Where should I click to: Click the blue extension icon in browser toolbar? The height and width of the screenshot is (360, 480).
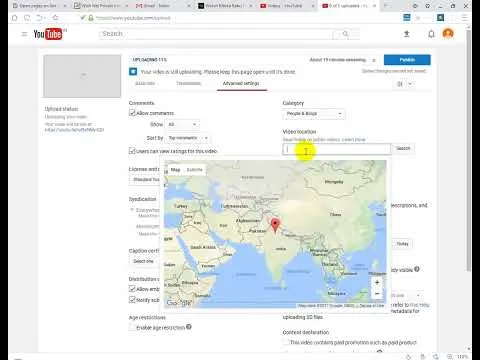pos(407,18)
